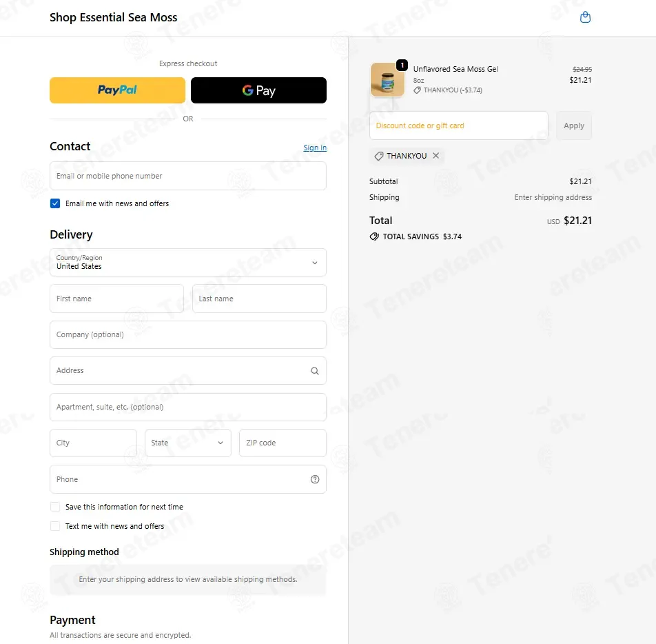This screenshot has height=644, width=656.
Task: Choose Google Pay express checkout
Action: click(x=258, y=90)
